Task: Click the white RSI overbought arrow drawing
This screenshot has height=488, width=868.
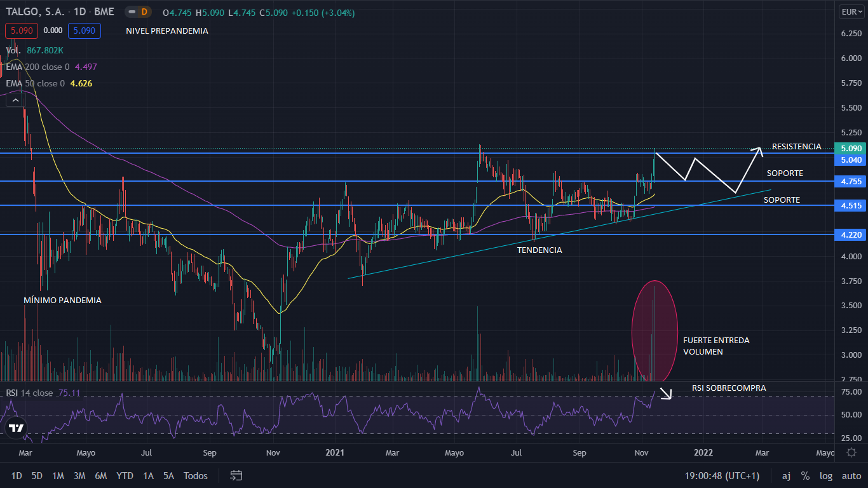Action: (x=665, y=394)
